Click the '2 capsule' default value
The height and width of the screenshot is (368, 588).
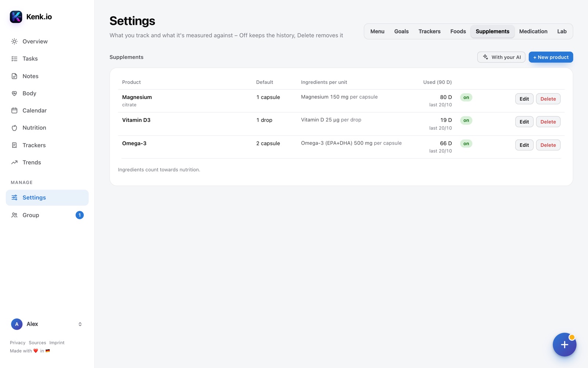coord(268,144)
